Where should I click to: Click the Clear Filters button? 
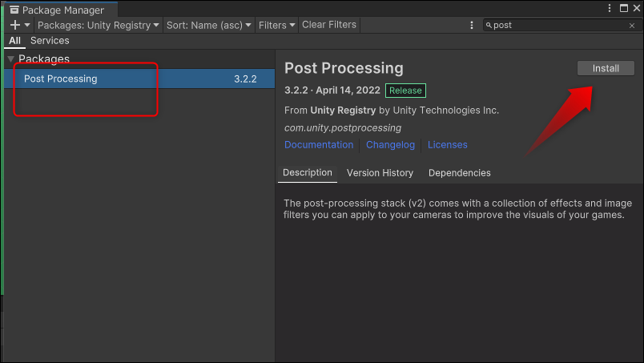point(328,25)
